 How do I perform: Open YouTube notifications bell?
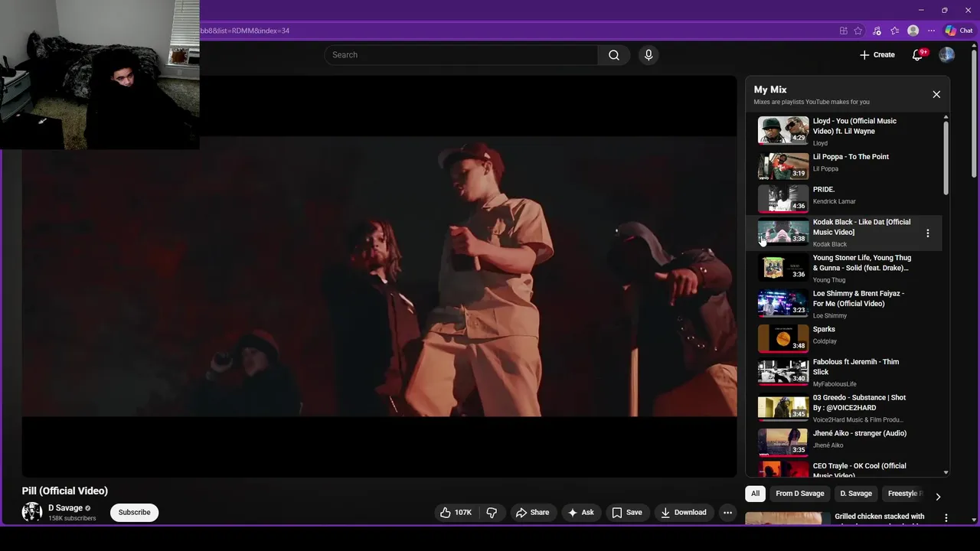(x=918, y=55)
